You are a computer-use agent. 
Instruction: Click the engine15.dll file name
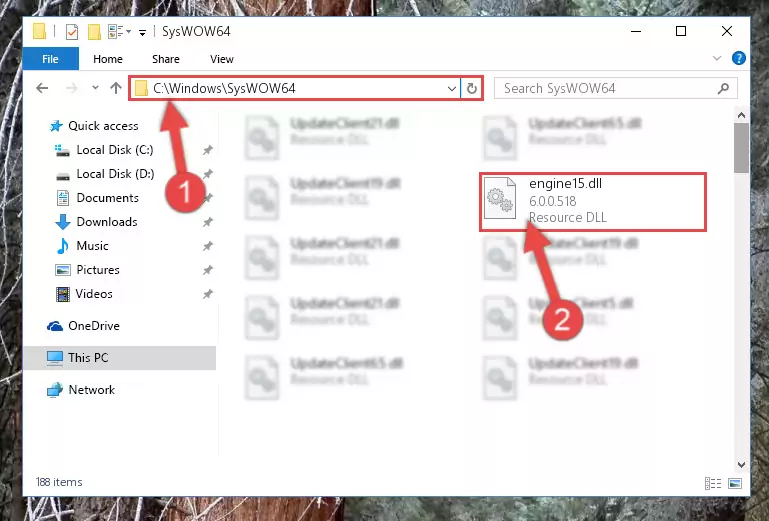click(x=565, y=184)
